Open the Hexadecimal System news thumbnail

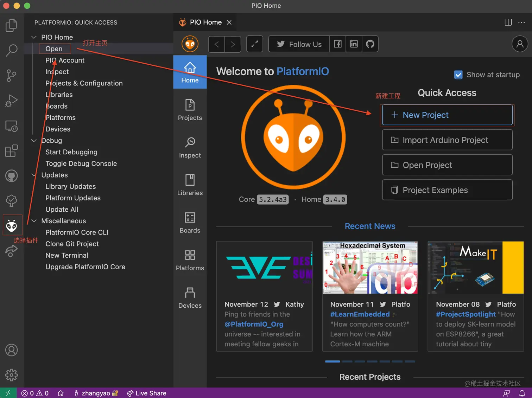point(370,268)
